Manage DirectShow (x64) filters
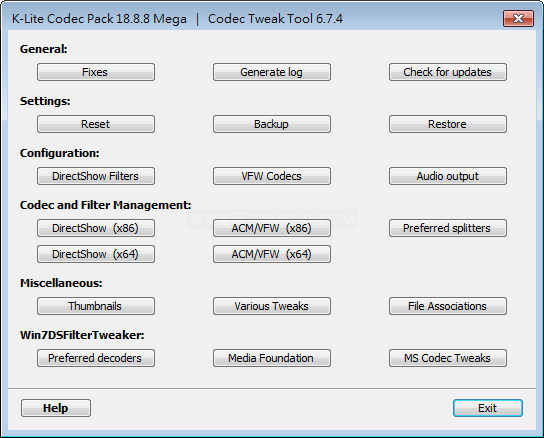The height and width of the screenshot is (438, 544). coord(96,254)
